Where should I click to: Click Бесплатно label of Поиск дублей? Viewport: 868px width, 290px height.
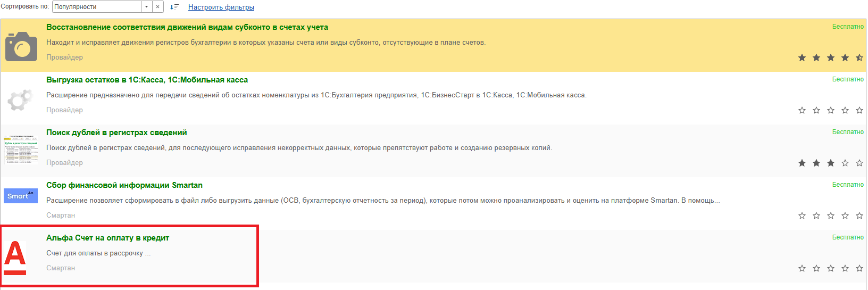coord(848,132)
